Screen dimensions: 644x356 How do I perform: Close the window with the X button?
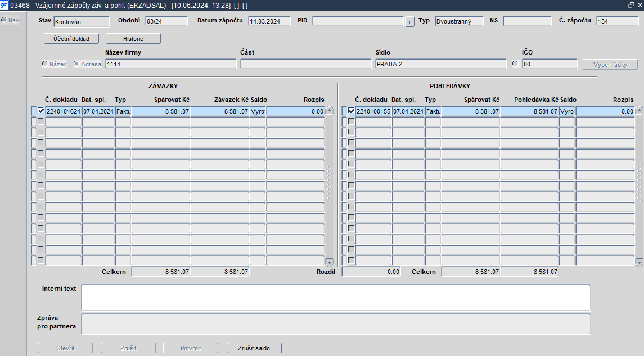click(640, 5)
